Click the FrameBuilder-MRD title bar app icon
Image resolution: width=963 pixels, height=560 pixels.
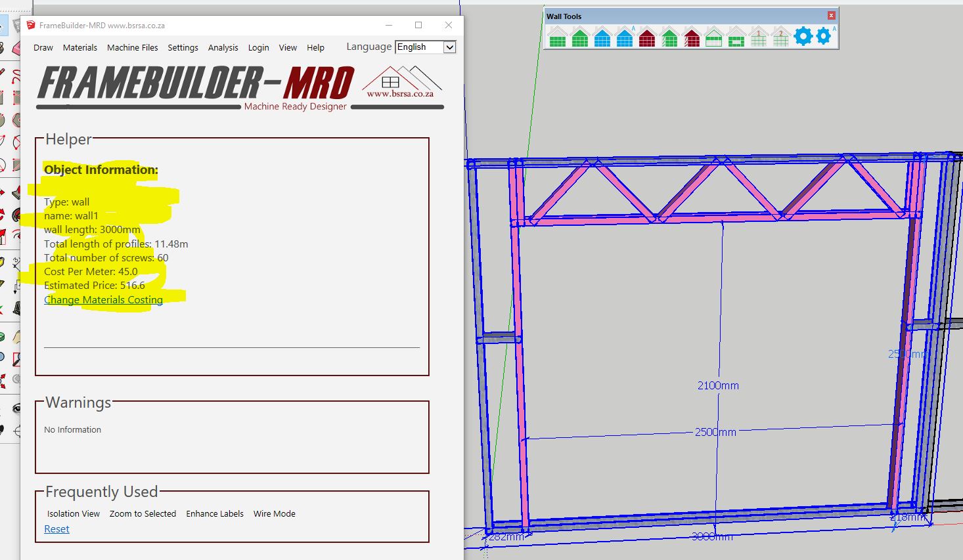[30, 26]
